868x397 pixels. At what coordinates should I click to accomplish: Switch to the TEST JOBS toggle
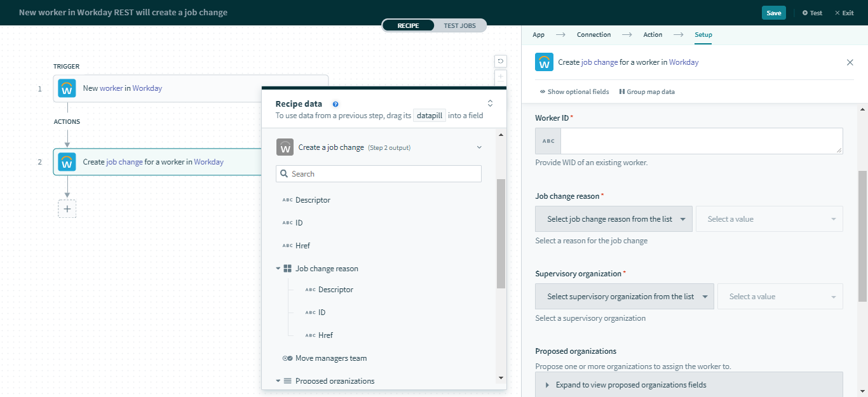pyautogui.click(x=459, y=25)
